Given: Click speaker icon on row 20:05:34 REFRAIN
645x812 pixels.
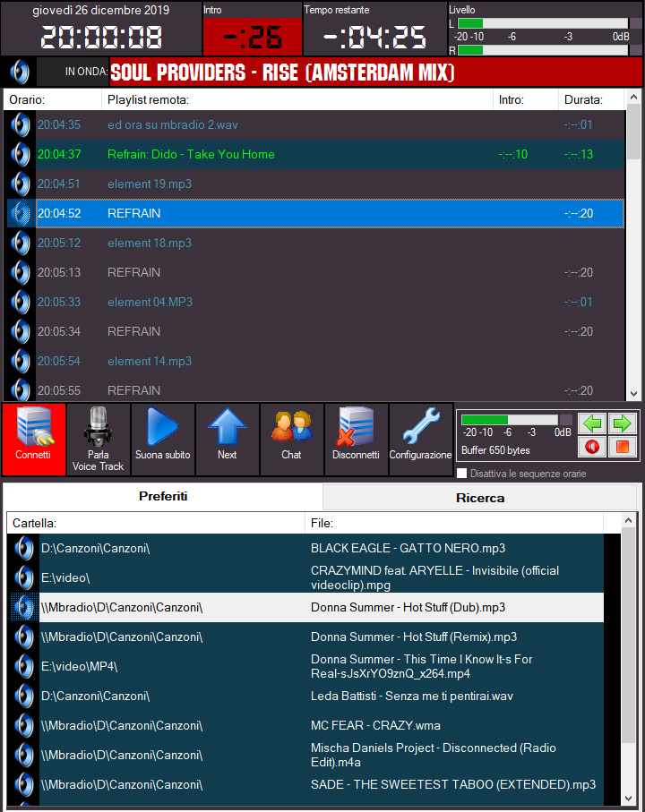Looking at the screenshot, I should point(21,331).
